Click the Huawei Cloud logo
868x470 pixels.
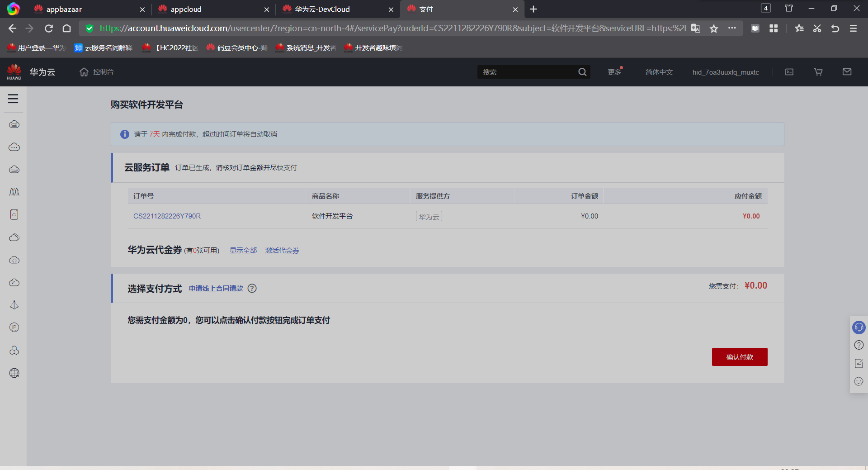pyautogui.click(x=14, y=72)
